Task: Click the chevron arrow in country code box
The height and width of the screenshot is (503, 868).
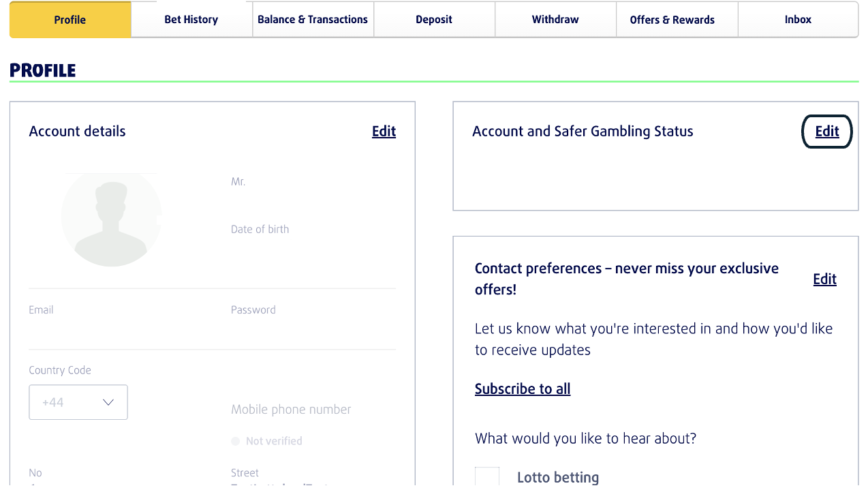Action: point(108,402)
